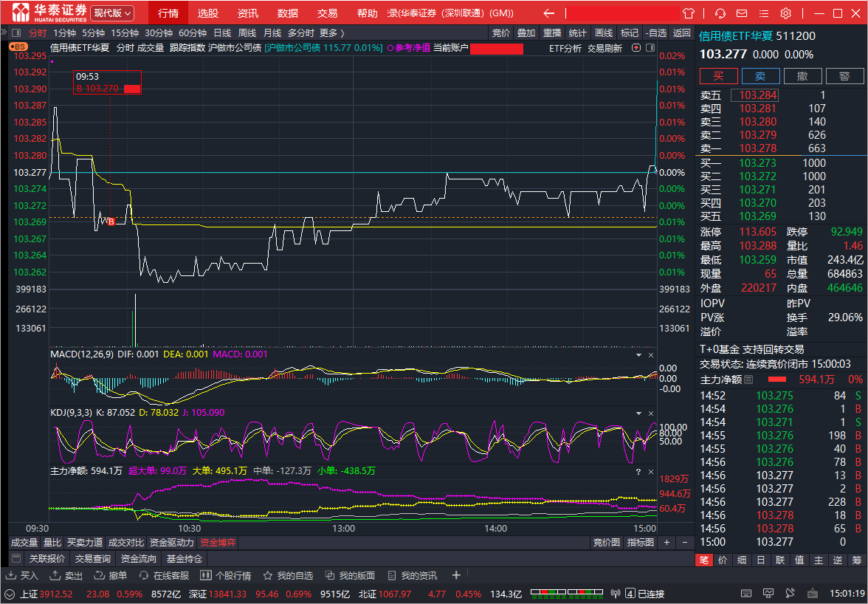Switch to the 资金驱动力 tab

pos(171,543)
